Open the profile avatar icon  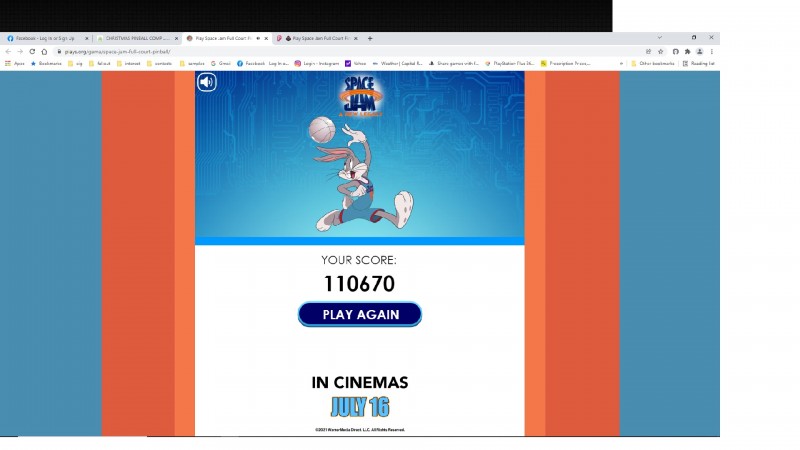[x=699, y=52]
